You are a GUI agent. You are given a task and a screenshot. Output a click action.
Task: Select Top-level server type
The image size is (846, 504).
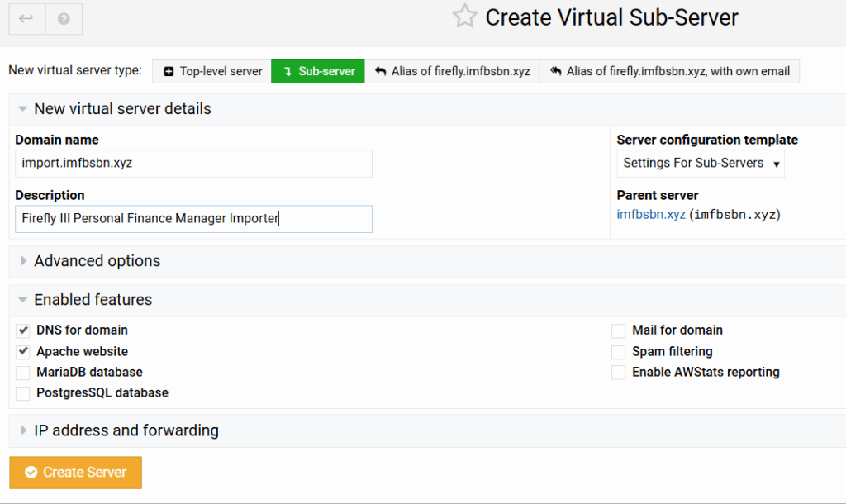pos(211,71)
